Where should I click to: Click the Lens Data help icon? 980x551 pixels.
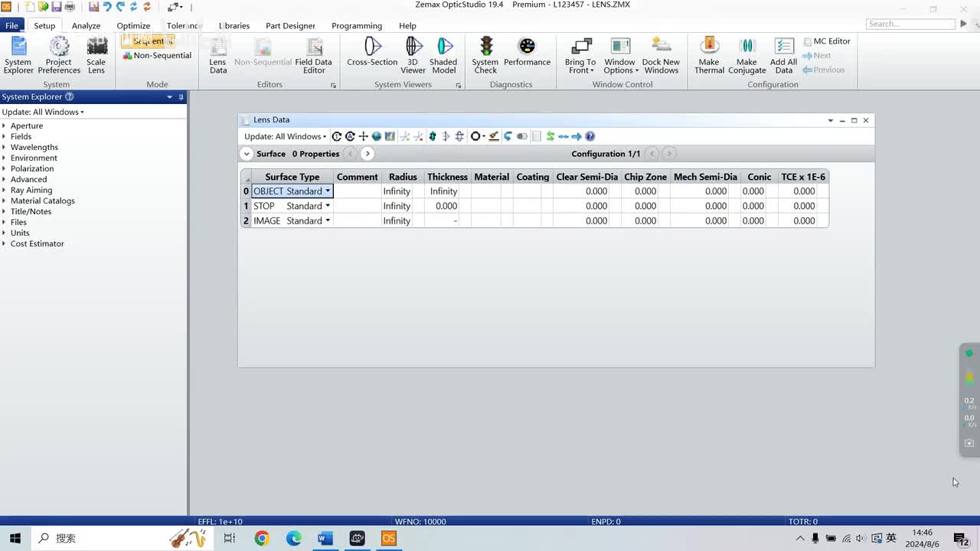coord(590,136)
